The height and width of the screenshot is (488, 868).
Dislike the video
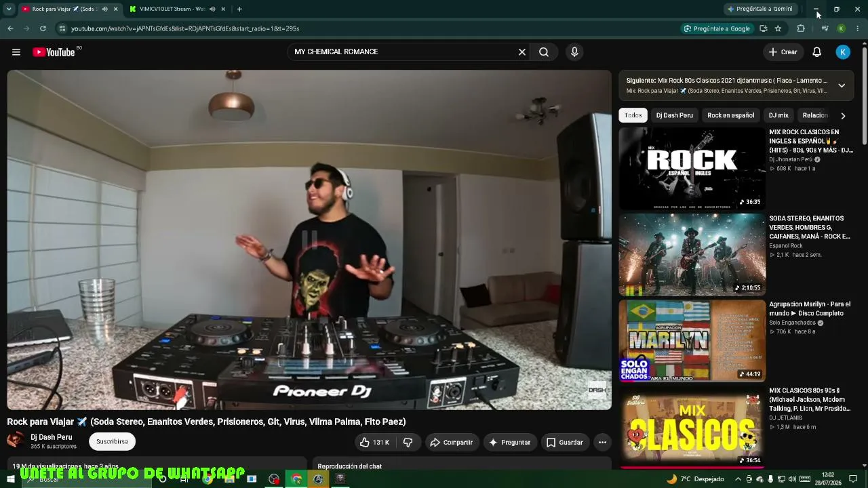(408, 443)
